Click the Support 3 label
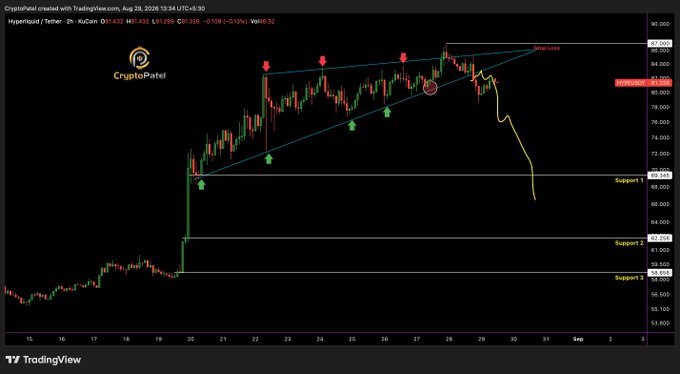680x374 pixels. point(629,278)
